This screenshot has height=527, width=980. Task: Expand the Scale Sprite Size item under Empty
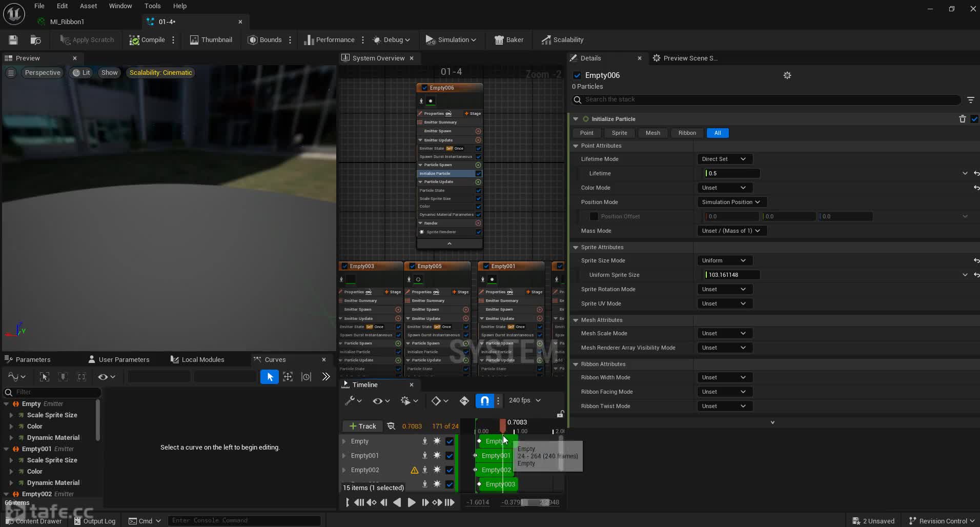point(11,415)
